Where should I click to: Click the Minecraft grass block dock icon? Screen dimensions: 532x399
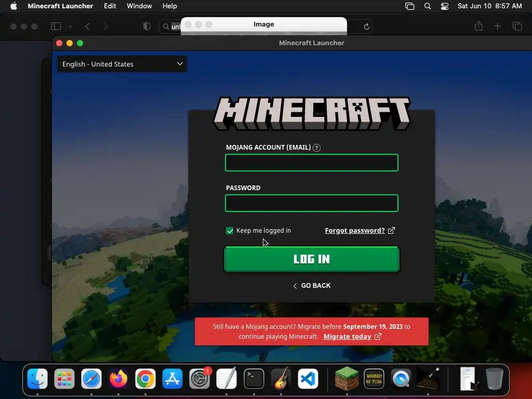347,379
